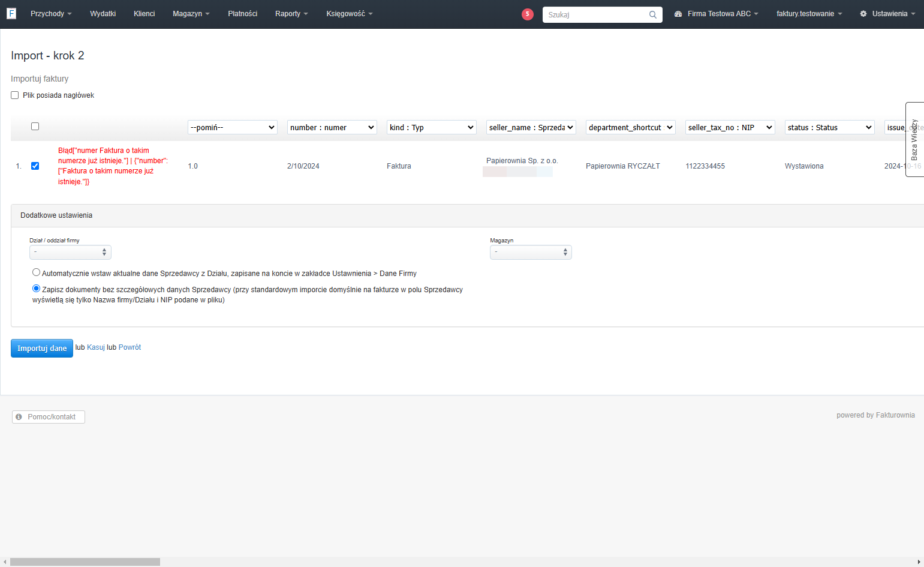Open the 'seller_name' column dropdown
This screenshot has width=924, height=567.
coord(531,127)
